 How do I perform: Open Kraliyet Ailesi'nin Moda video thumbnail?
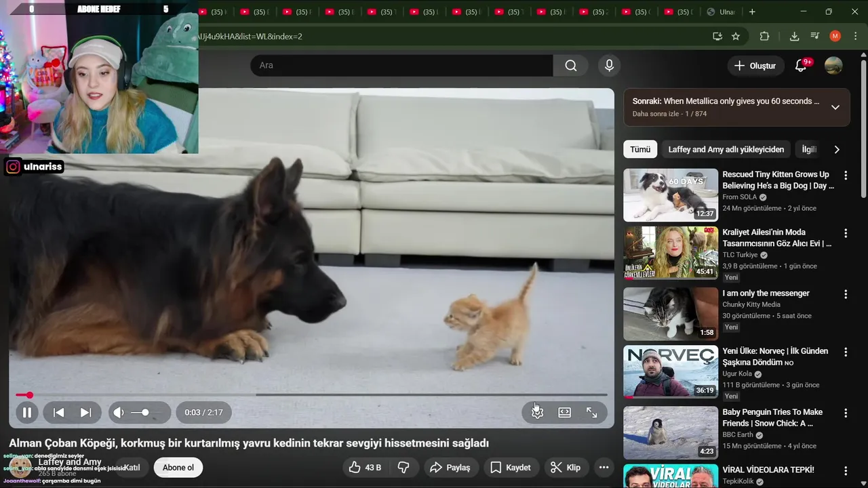(x=671, y=253)
